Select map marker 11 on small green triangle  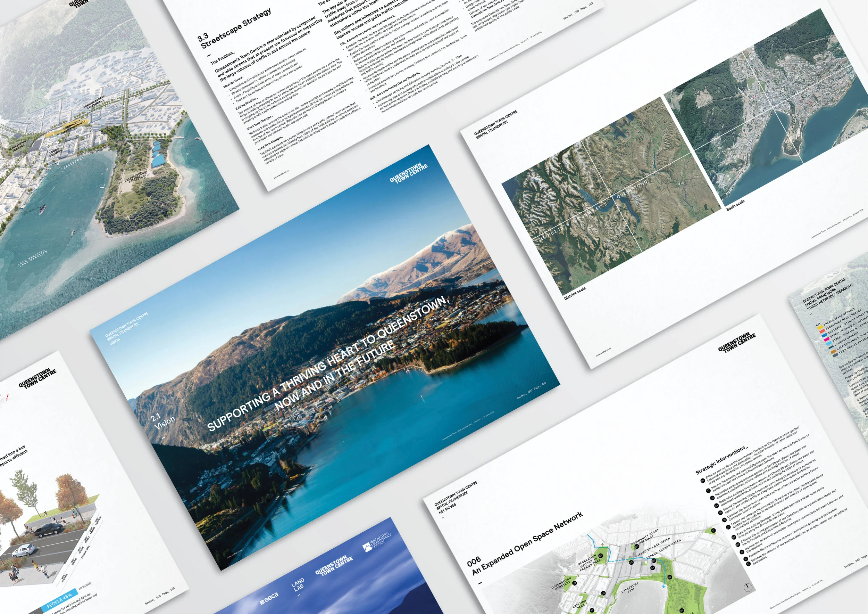(x=713, y=531)
